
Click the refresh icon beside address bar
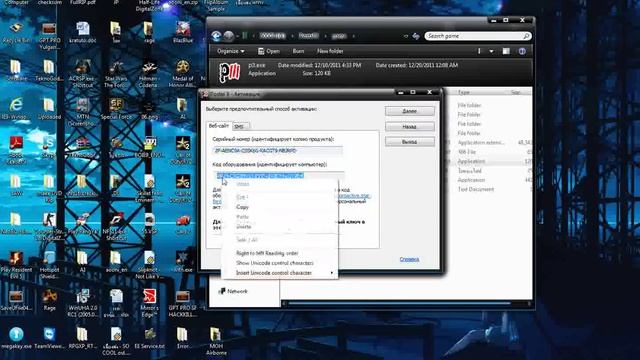coord(416,36)
